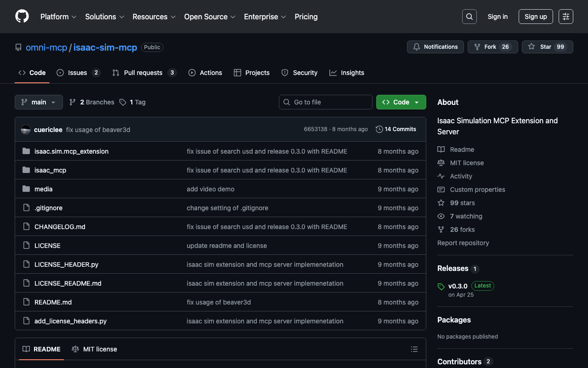
Task: Open the isaac.sim.mcp_extension folder
Action: tap(71, 151)
